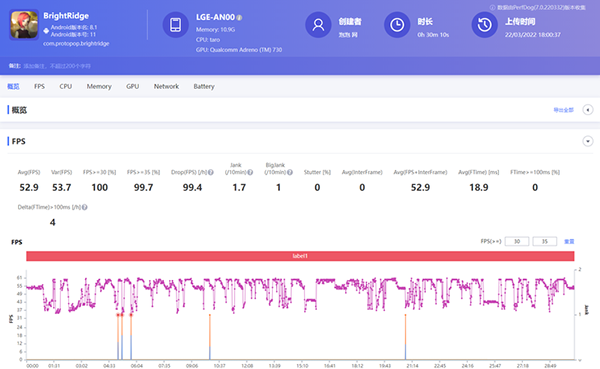The width and height of the screenshot is (600, 369).
Task: Click help icon next to Drop(FPS)
Action: [x=211, y=172]
